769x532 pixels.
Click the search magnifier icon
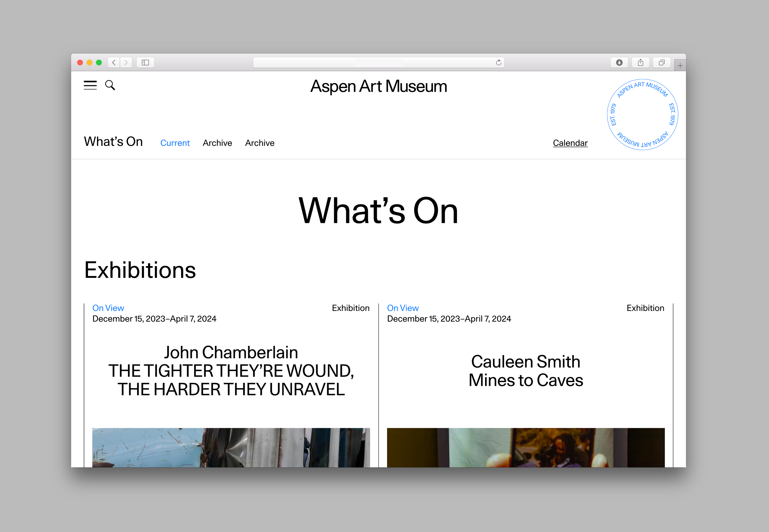(x=110, y=85)
